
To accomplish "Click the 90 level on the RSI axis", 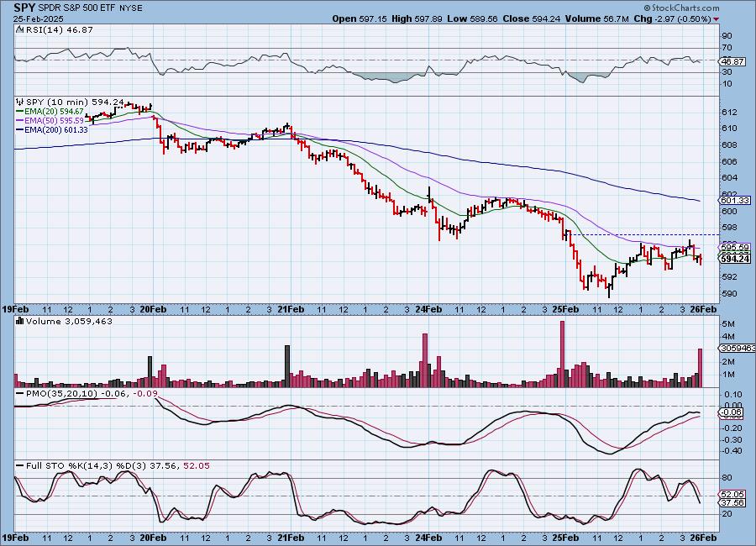I will (727, 35).
